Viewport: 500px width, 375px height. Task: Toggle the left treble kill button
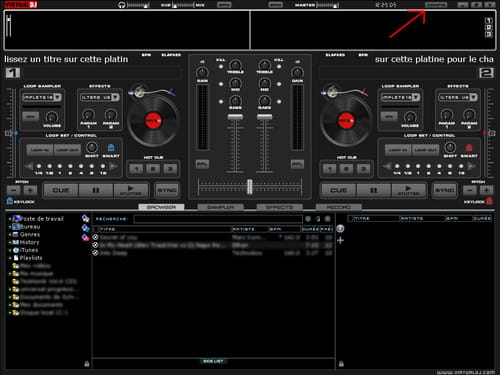click(221, 67)
